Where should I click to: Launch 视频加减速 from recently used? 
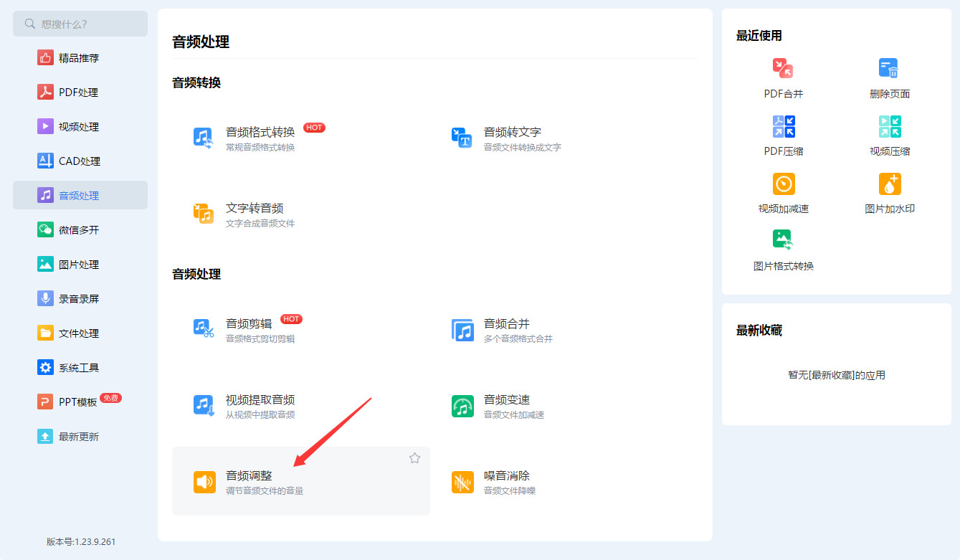tap(784, 184)
